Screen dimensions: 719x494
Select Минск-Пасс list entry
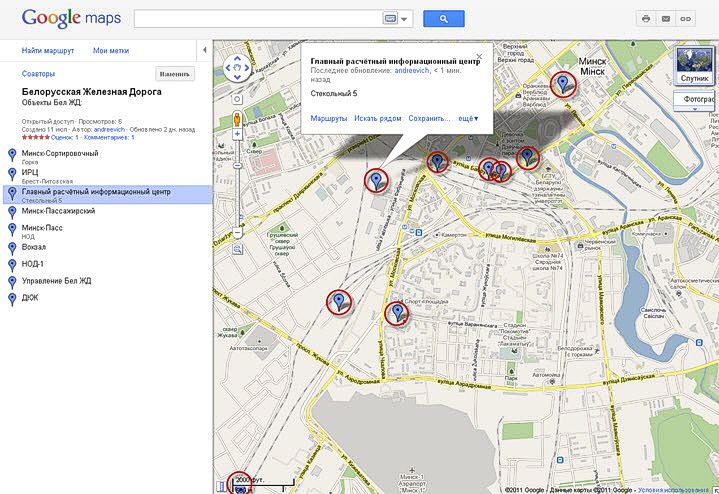(x=42, y=228)
